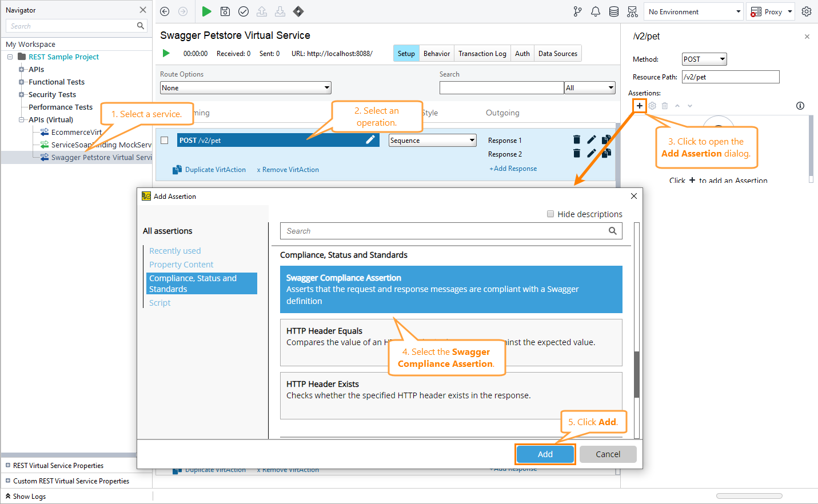
Task: Open the Transaction Log tab
Action: click(482, 53)
